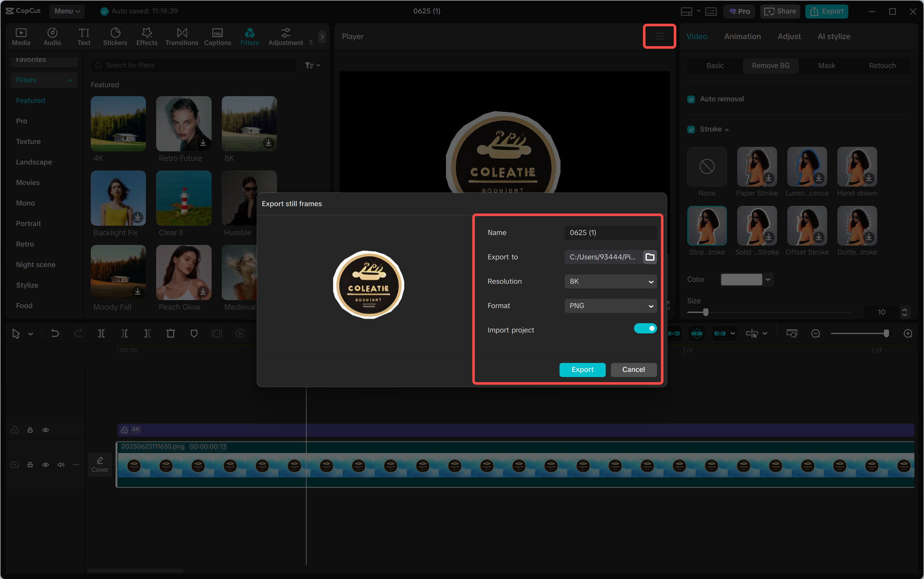924x579 pixels.
Task: Click the trim right edge tool
Action: click(x=147, y=333)
